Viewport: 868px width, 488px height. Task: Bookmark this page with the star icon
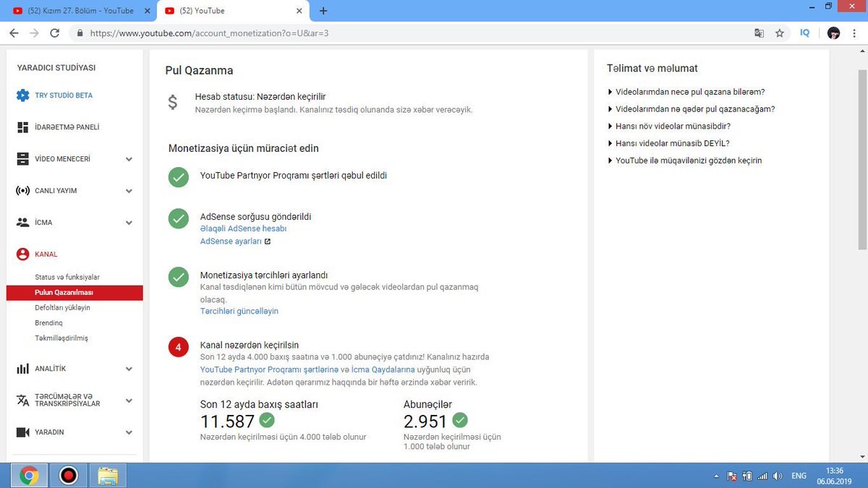pyautogui.click(x=780, y=33)
